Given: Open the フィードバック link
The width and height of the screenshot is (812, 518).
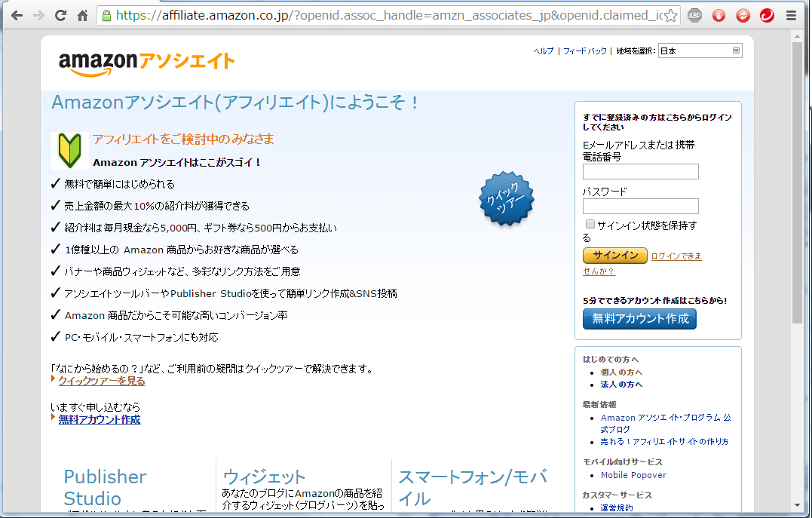Looking at the screenshot, I should [x=584, y=51].
